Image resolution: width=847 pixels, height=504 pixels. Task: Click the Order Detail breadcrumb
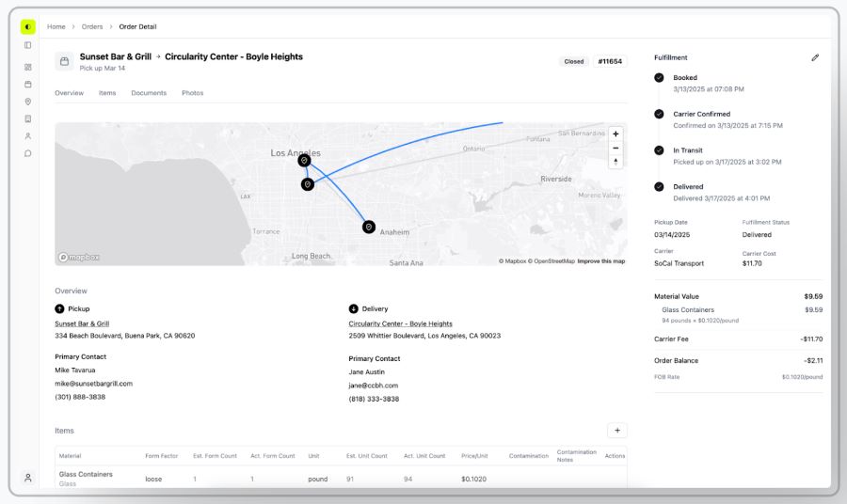(137, 26)
